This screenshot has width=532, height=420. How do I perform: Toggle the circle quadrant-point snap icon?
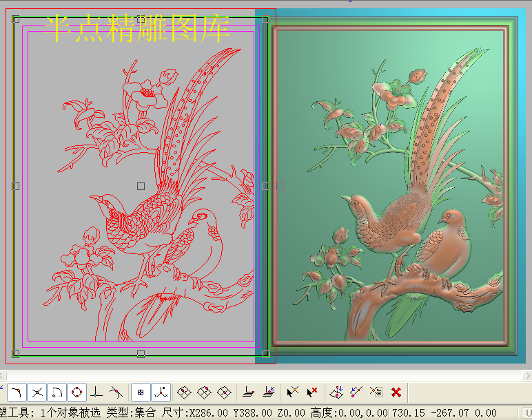(76, 393)
